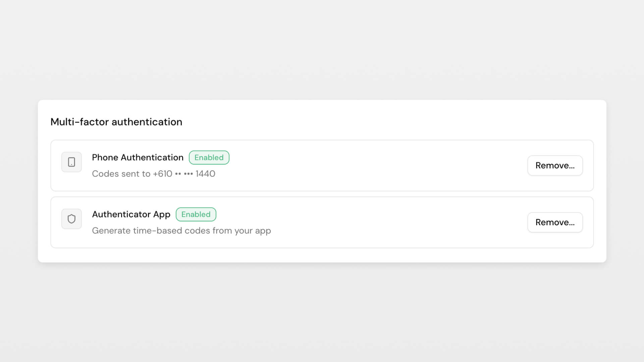Click the Enabled badge beside Phone Authentication

(x=209, y=158)
